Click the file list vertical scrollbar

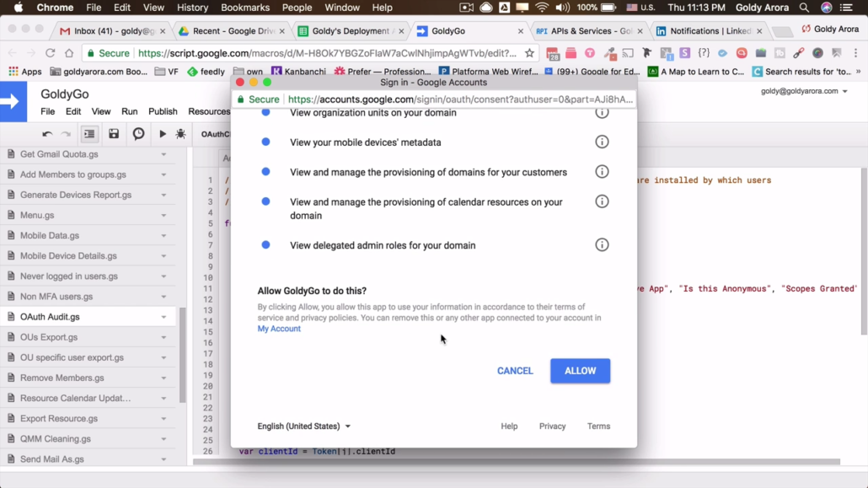pos(183,356)
